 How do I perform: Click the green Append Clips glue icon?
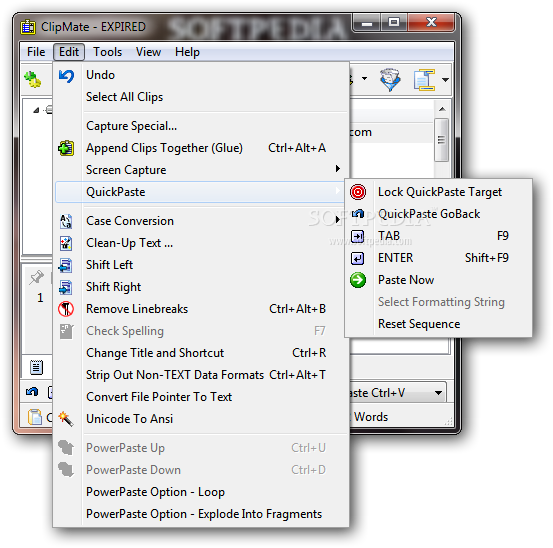(x=66, y=148)
